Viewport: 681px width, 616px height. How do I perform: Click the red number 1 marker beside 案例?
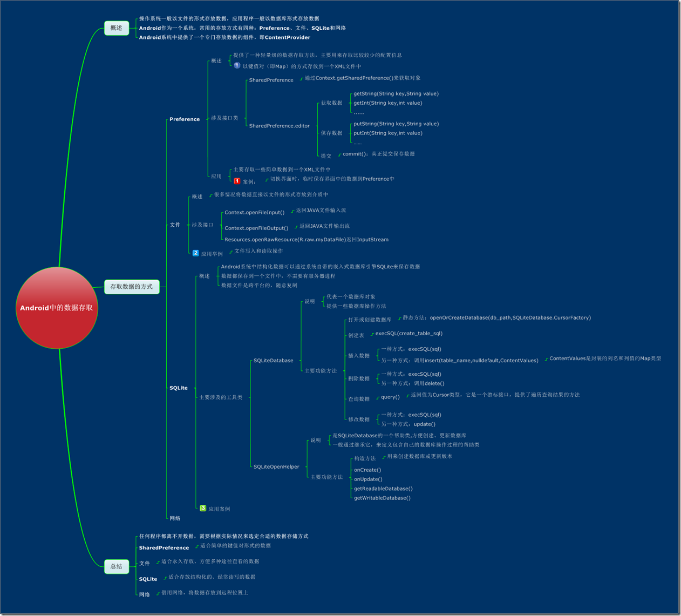pos(237,181)
